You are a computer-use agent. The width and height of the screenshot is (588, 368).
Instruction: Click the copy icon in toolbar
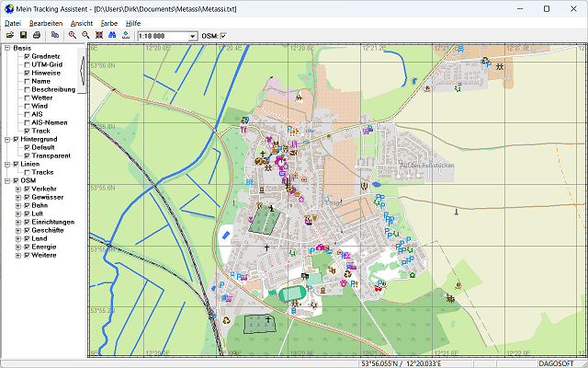pyautogui.click(x=54, y=35)
